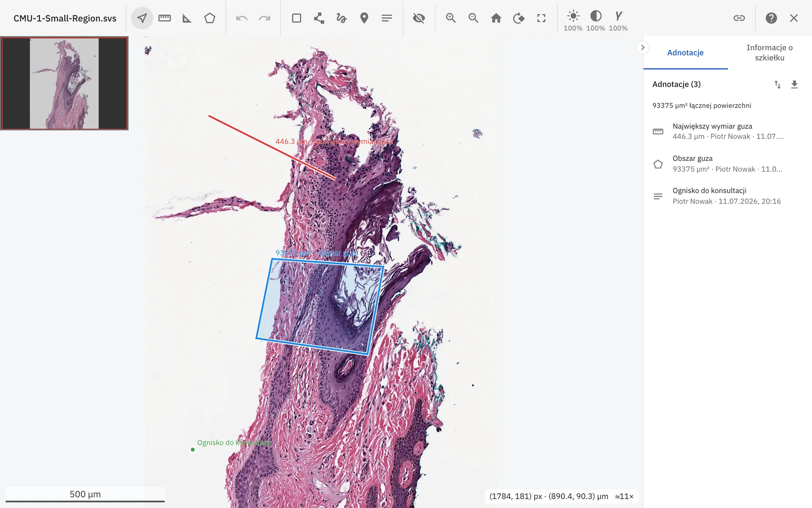Adjust contrast 100% control
Viewport: 812px width, 508px height.
click(x=595, y=21)
